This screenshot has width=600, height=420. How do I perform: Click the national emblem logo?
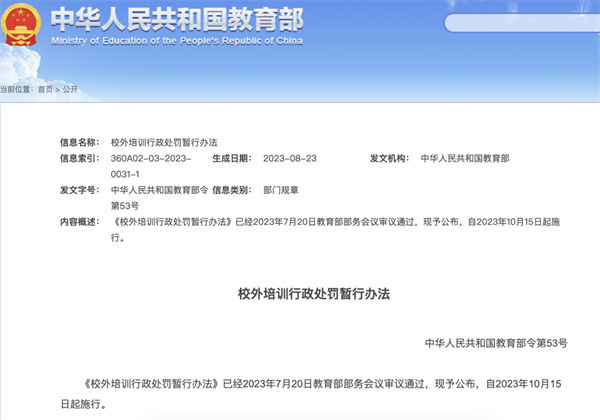coord(21,25)
